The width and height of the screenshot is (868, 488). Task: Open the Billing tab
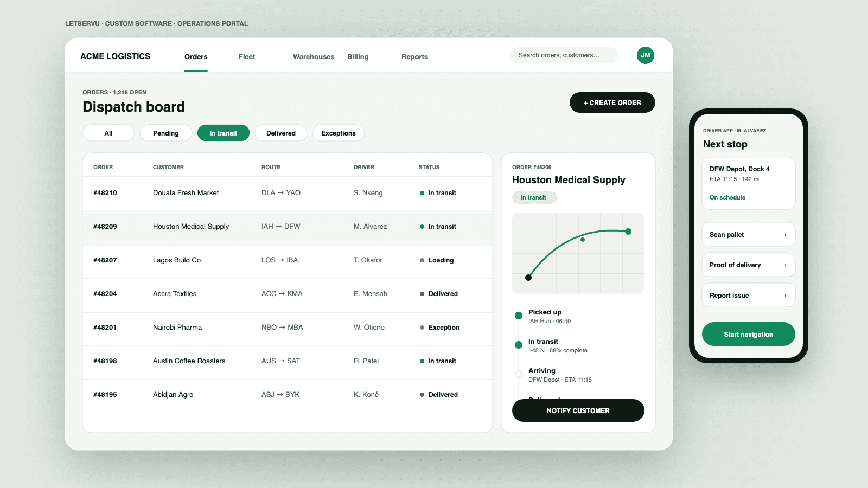point(358,57)
